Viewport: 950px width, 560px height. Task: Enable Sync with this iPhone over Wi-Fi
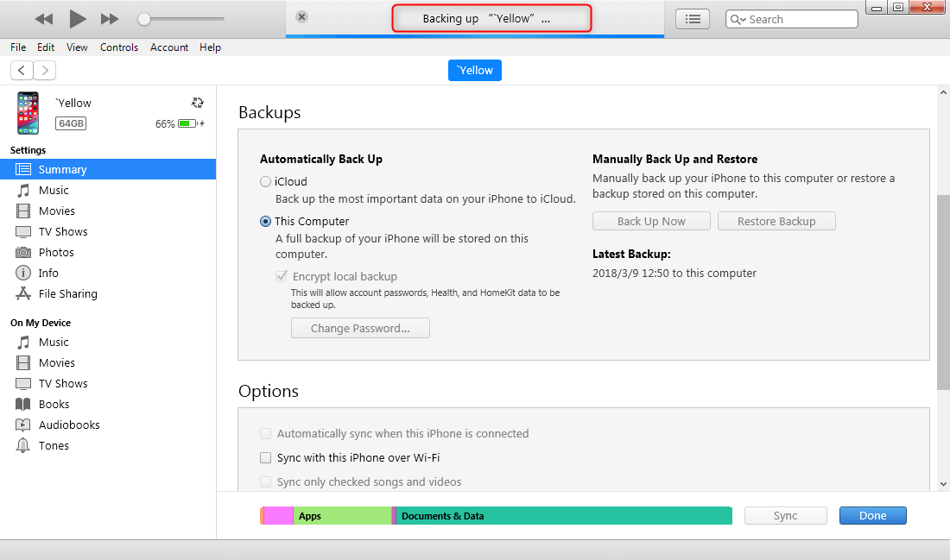tap(265, 457)
